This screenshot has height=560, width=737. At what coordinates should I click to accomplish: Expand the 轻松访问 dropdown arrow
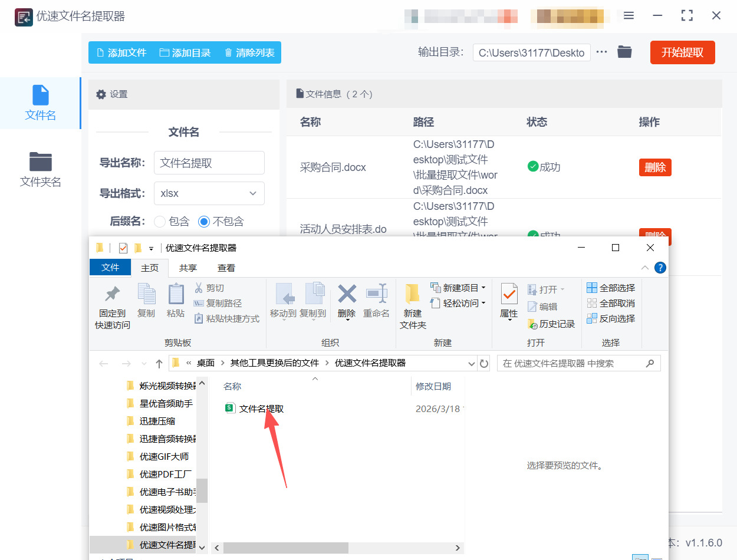pos(483,302)
